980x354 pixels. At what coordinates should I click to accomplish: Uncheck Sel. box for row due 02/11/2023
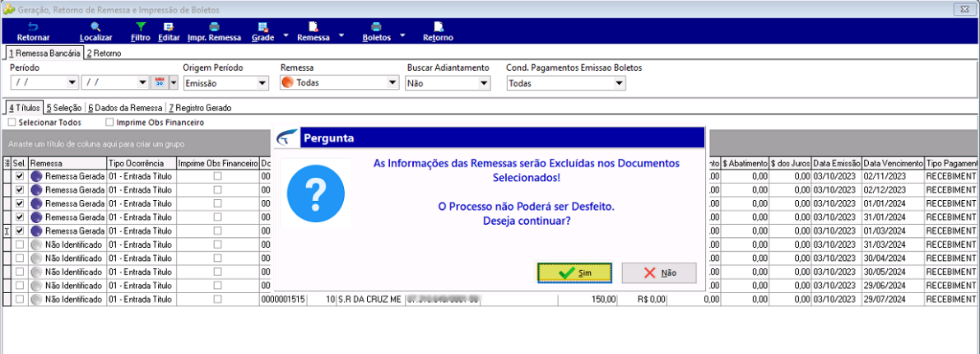(20, 176)
